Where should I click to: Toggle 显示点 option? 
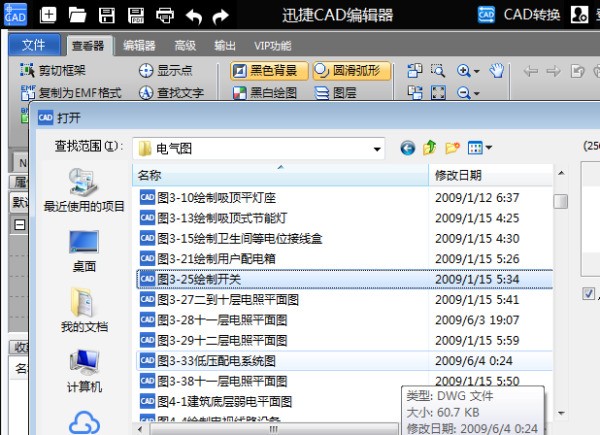[165, 70]
